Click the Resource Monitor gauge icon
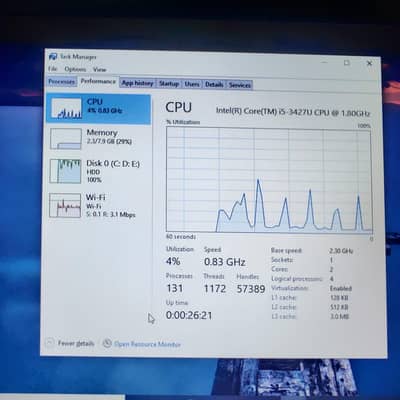The height and width of the screenshot is (400, 400). (107, 343)
